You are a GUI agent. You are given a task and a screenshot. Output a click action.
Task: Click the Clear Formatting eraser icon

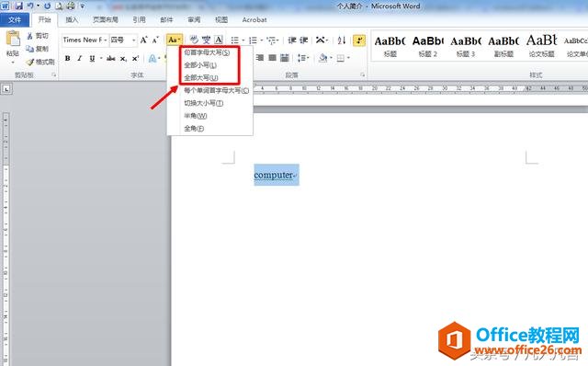click(194, 40)
